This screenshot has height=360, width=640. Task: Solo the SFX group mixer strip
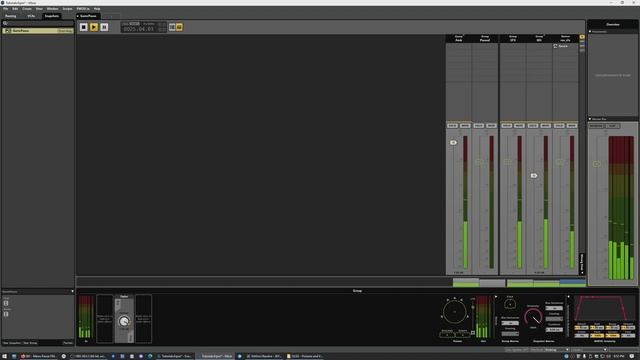507,126
